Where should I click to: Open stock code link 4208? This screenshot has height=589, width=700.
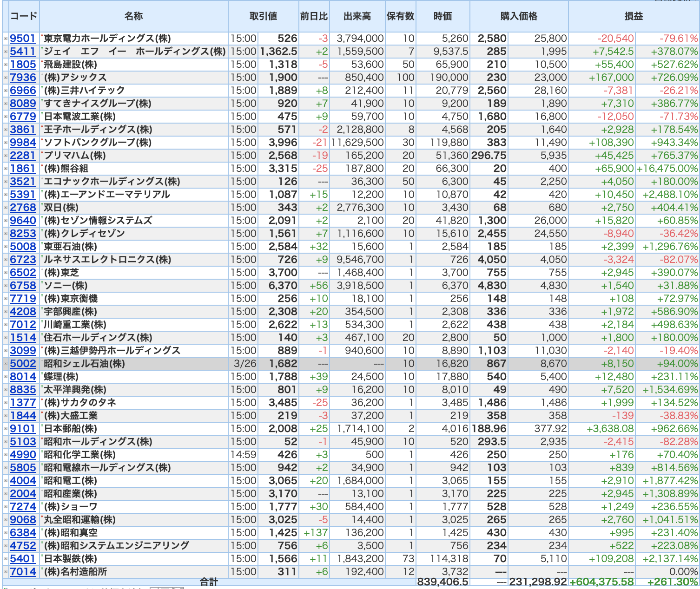(x=23, y=312)
